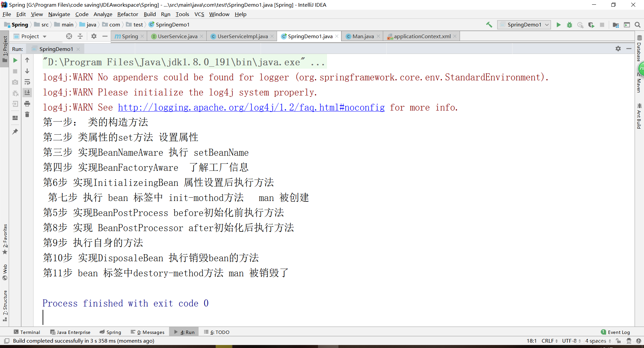The image size is (644, 348).
Task: Open the Event Log
Action: [615, 332]
